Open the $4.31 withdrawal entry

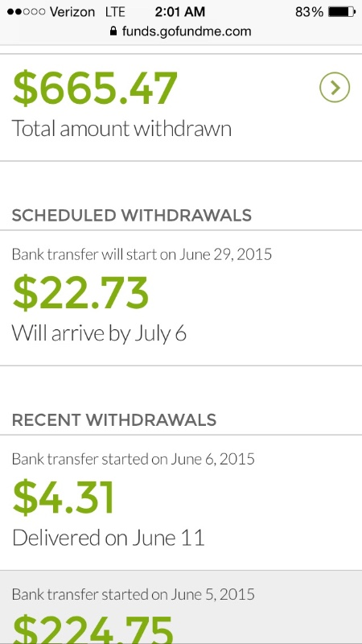(x=181, y=502)
